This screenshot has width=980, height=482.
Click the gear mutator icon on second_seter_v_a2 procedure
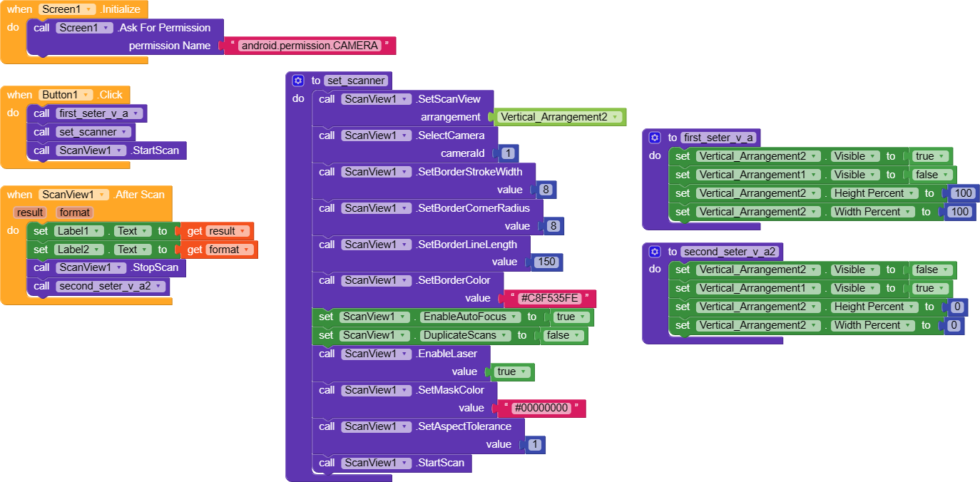655,252
